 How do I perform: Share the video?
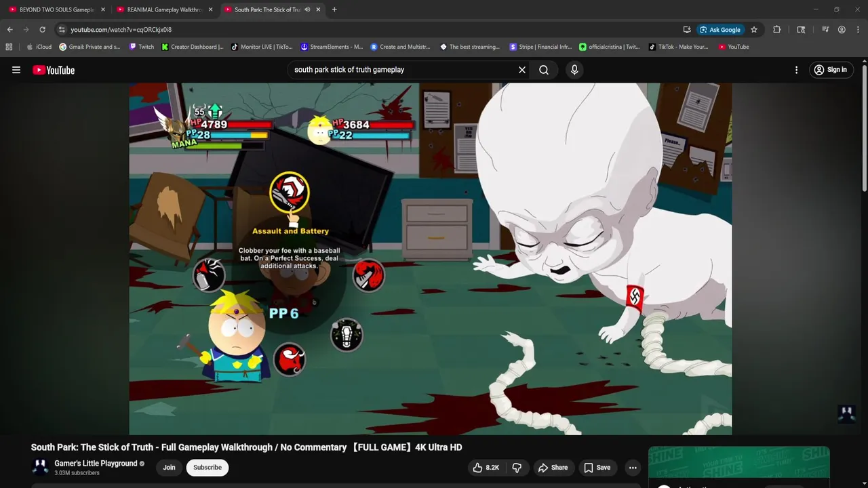(x=553, y=468)
